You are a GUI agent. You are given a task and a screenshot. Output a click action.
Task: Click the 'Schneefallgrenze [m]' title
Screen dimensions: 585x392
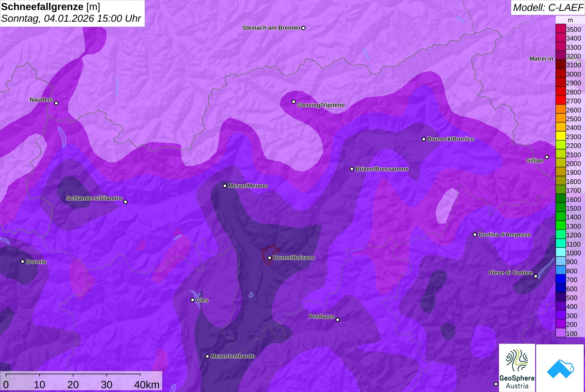click(51, 7)
